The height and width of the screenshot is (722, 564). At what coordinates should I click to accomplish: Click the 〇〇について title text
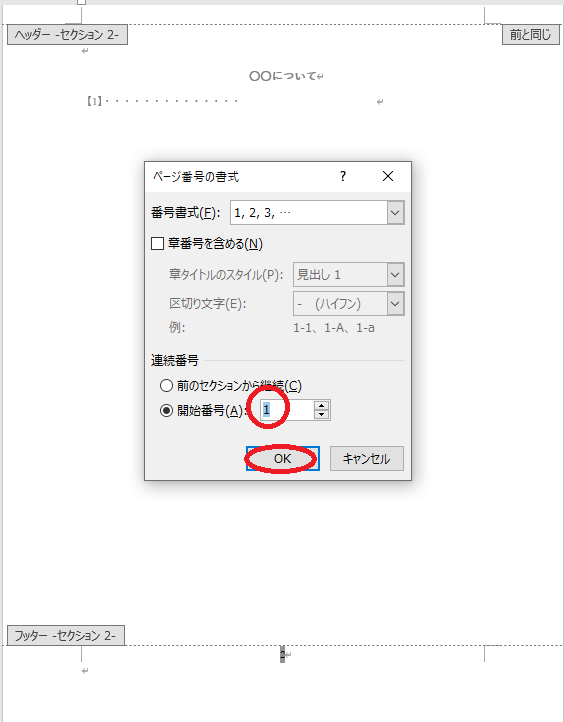tap(283, 76)
